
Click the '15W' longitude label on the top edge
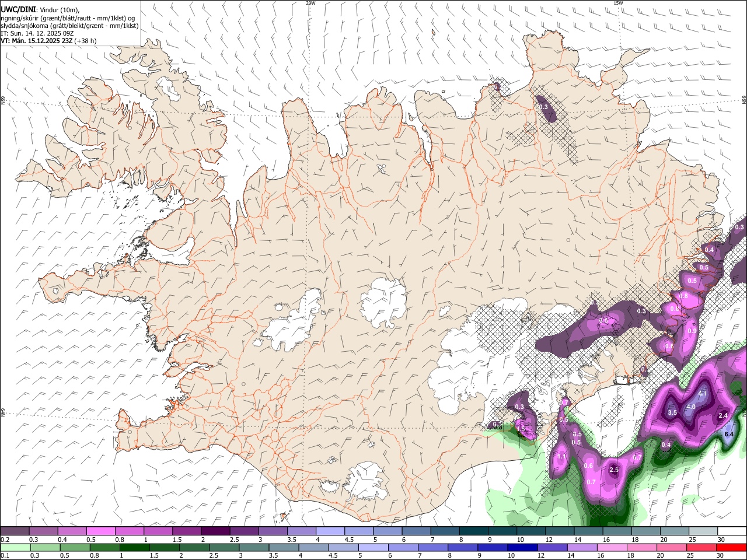pos(618,3)
